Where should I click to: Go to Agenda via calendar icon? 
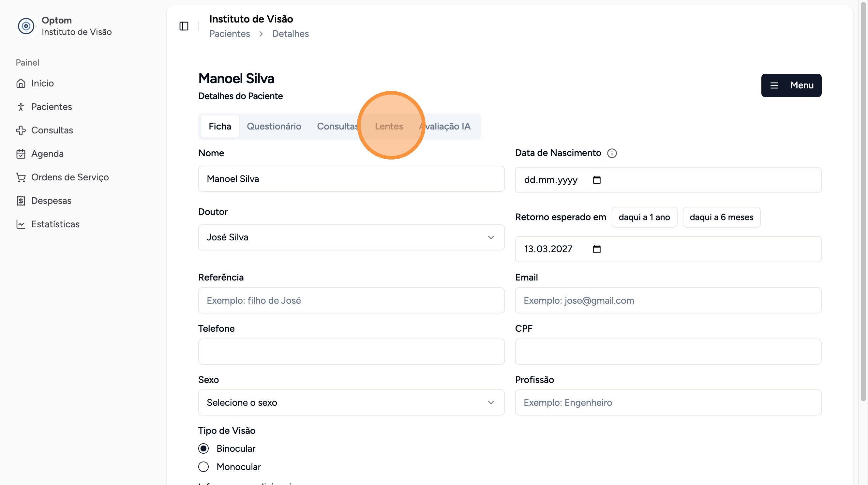pyautogui.click(x=21, y=154)
